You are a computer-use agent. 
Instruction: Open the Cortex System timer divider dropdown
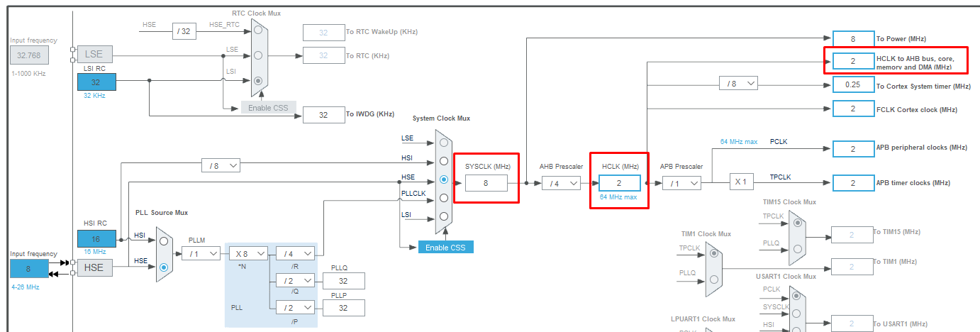coord(738,84)
